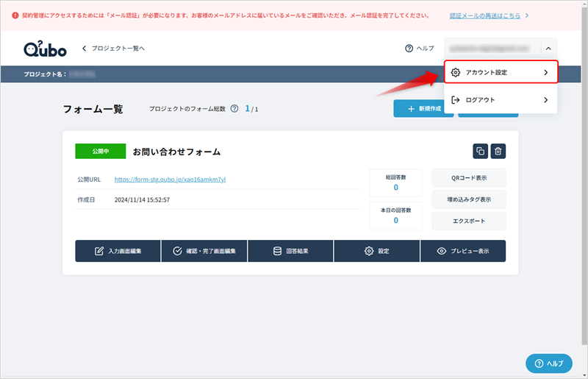The width and height of the screenshot is (588, 379).
Task: View 回答結果
Action: pos(290,251)
